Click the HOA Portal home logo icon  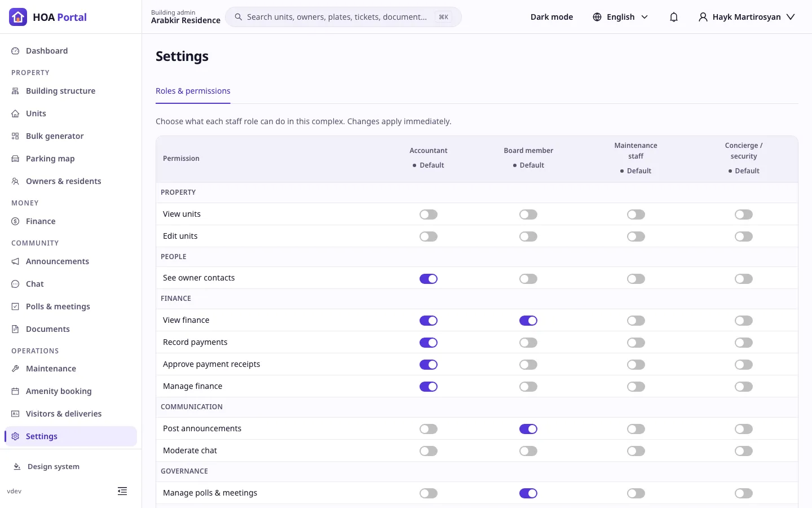coord(18,17)
